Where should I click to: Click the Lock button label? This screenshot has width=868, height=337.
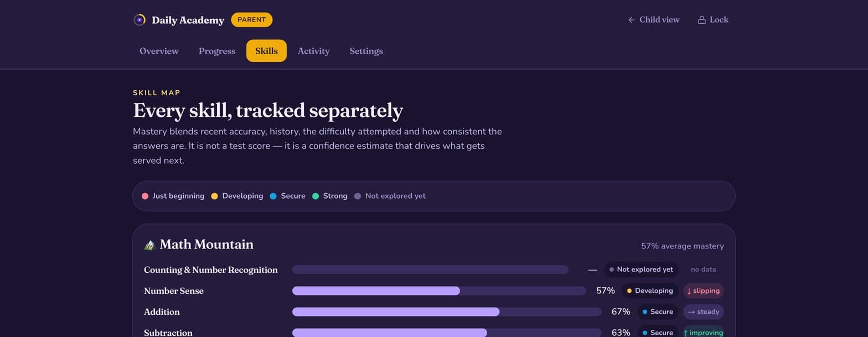point(719,20)
